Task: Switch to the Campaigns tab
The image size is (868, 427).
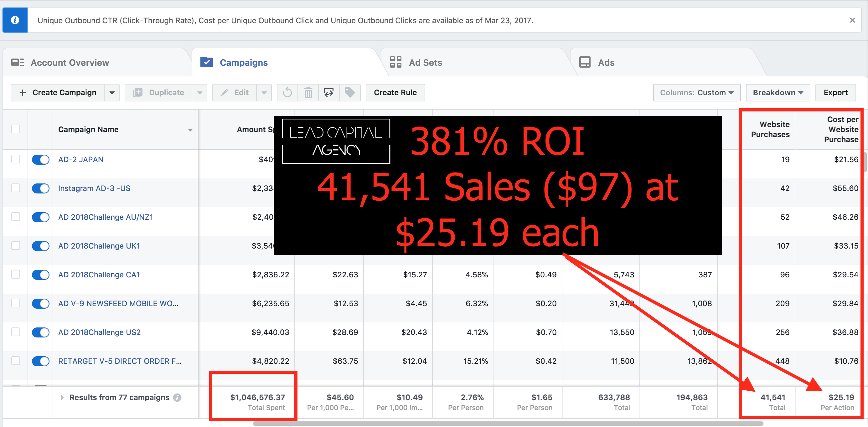Action: (287, 62)
